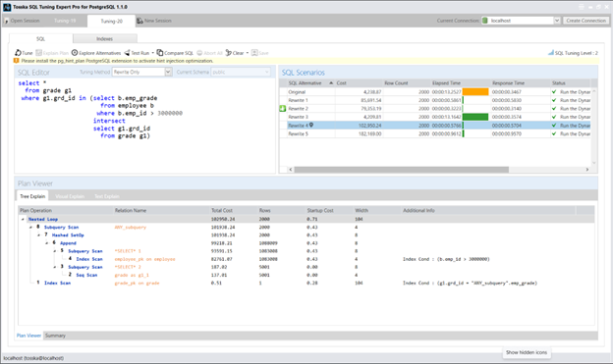Click the Tosska application icon in the title bar
The width and height of the screenshot is (613, 364).
[7, 7]
